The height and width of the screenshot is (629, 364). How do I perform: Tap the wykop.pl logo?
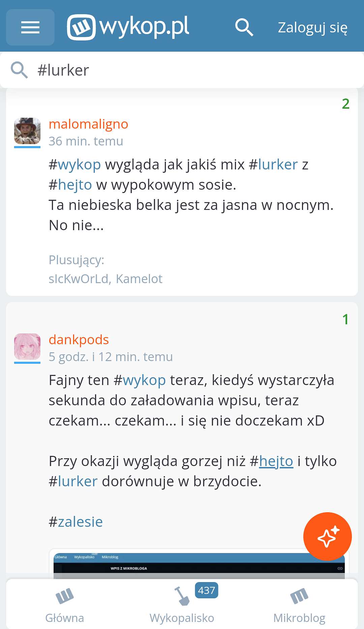click(128, 27)
